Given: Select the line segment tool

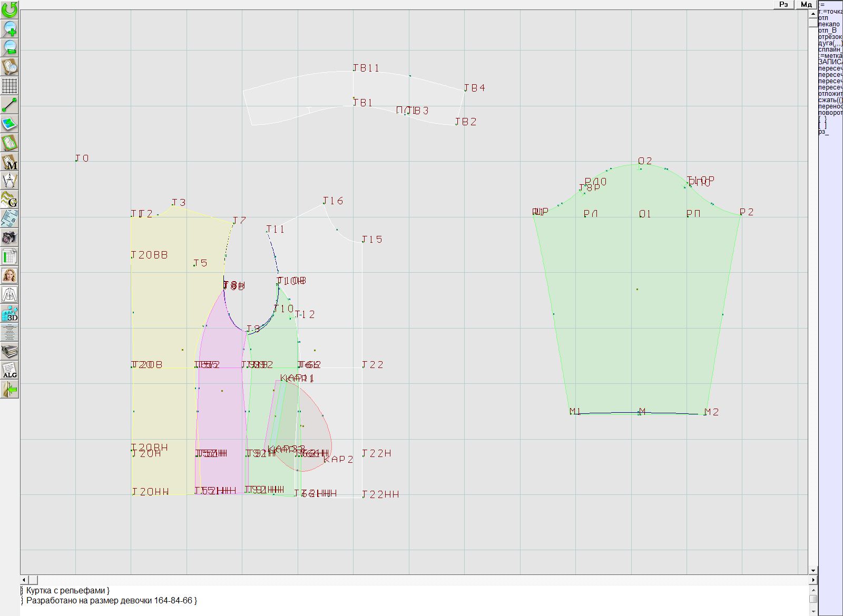Looking at the screenshot, I should pyautogui.click(x=9, y=105).
